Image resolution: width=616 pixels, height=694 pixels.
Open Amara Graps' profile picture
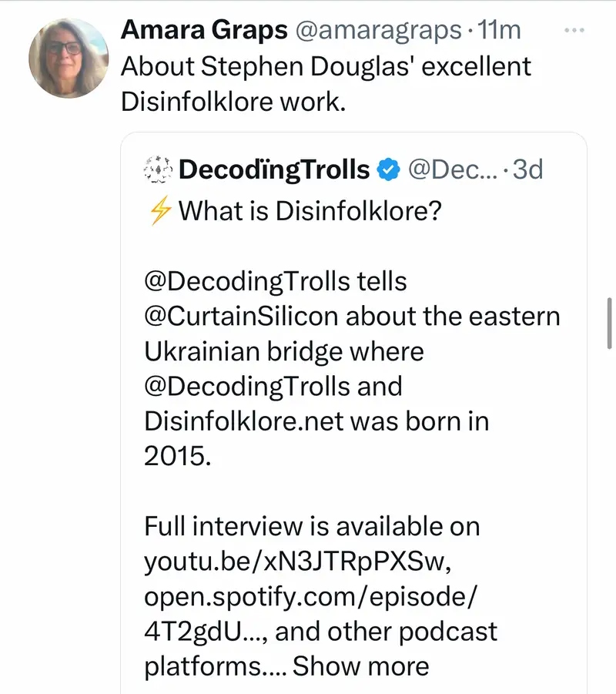point(69,59)
